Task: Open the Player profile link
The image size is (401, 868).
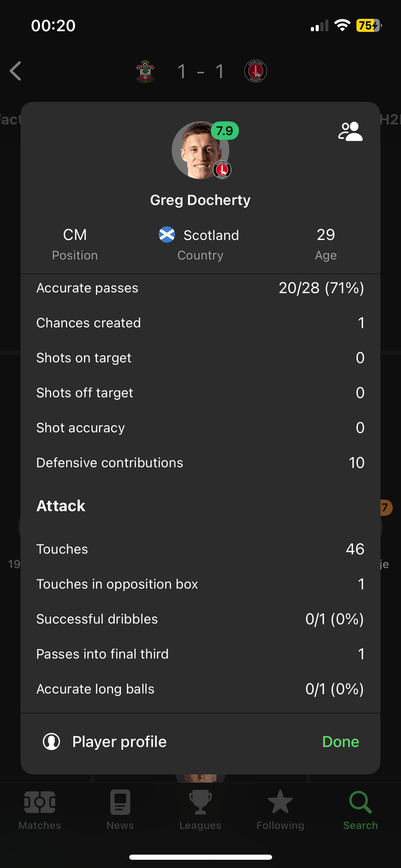Action: coord(119,742)
